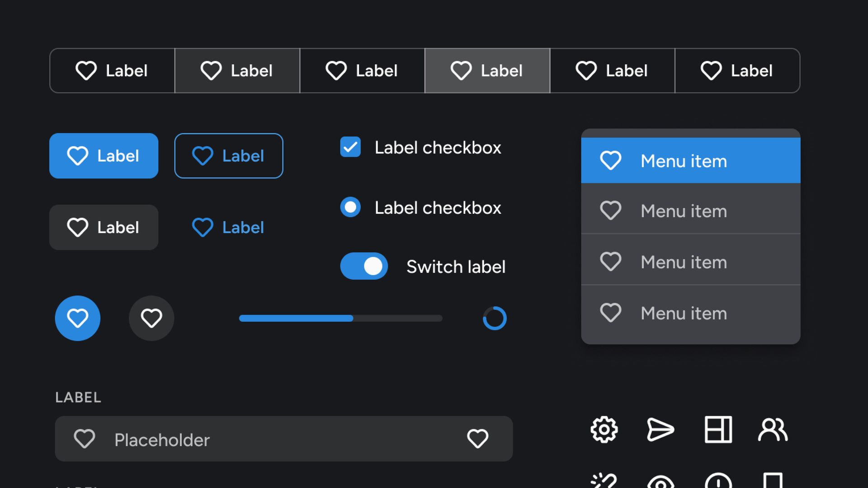Viewport: 868px width, 488px height.
Task: Click the paper plane send icon
Action: (660, 429)
